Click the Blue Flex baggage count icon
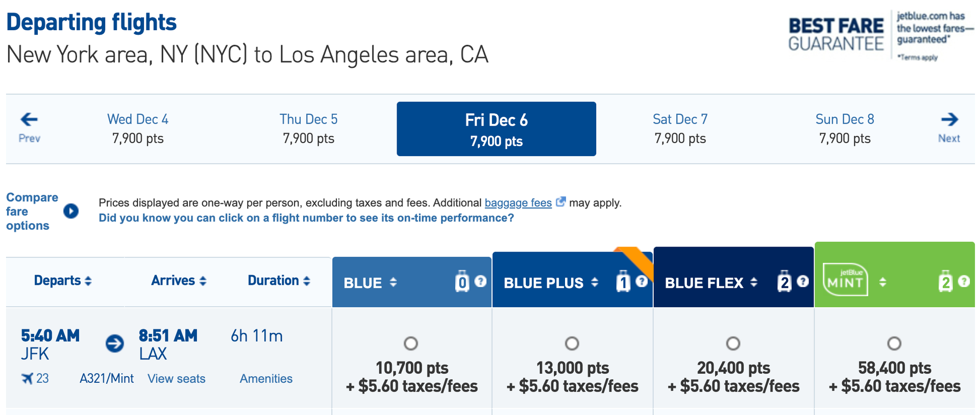The image size is (980, 415). pos(785,281)
